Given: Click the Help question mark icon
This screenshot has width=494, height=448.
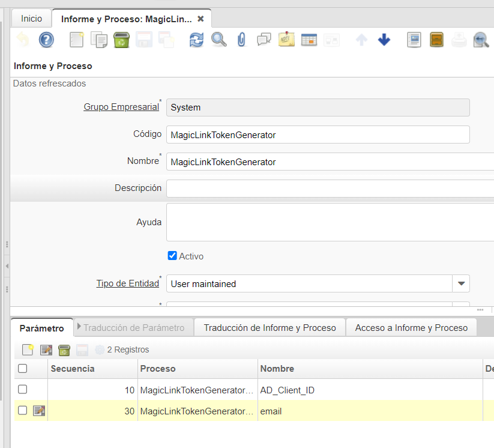Looking at the screenshot, I should 46,40.
